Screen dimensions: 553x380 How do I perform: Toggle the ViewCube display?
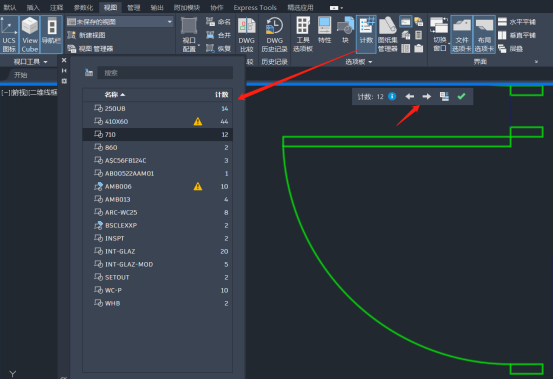30,35
